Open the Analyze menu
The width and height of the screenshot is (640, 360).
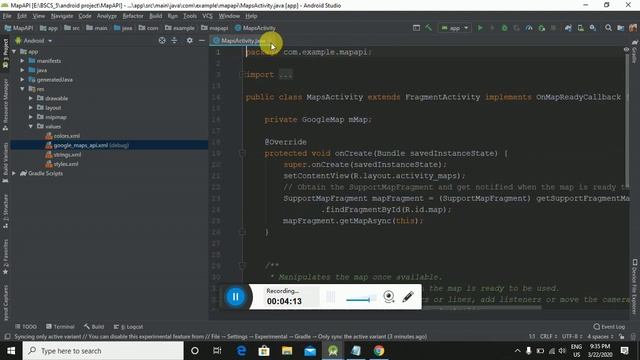click(107, 16)
